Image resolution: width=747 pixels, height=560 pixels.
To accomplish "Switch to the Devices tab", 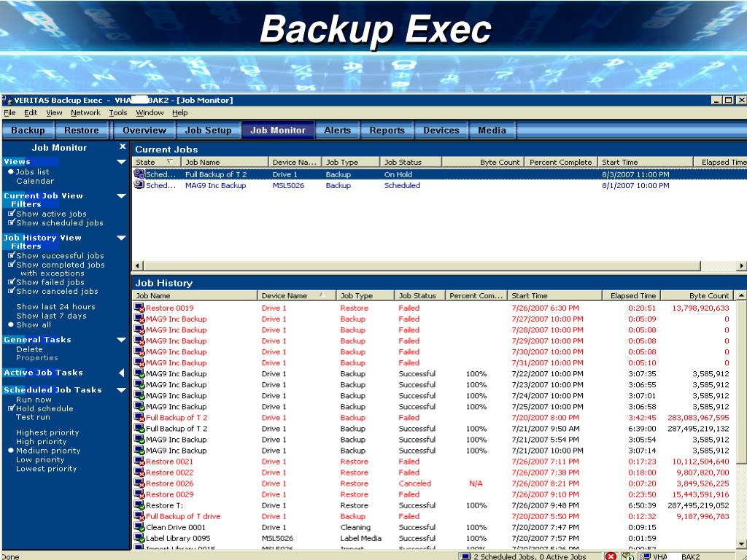I will [441, 131].
